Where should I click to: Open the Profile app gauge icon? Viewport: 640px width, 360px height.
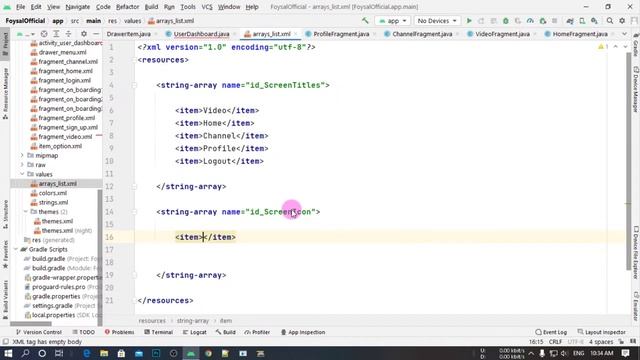click(530, 21)
